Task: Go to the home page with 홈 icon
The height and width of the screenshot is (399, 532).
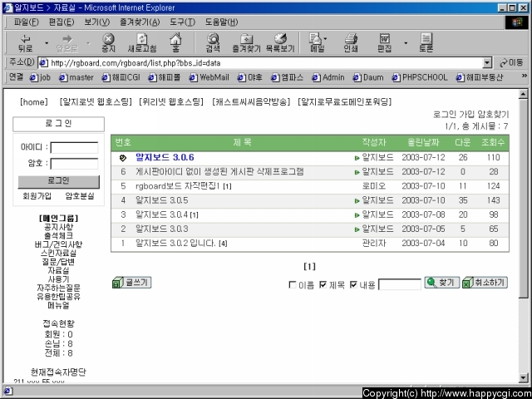Action: [175, 43]
